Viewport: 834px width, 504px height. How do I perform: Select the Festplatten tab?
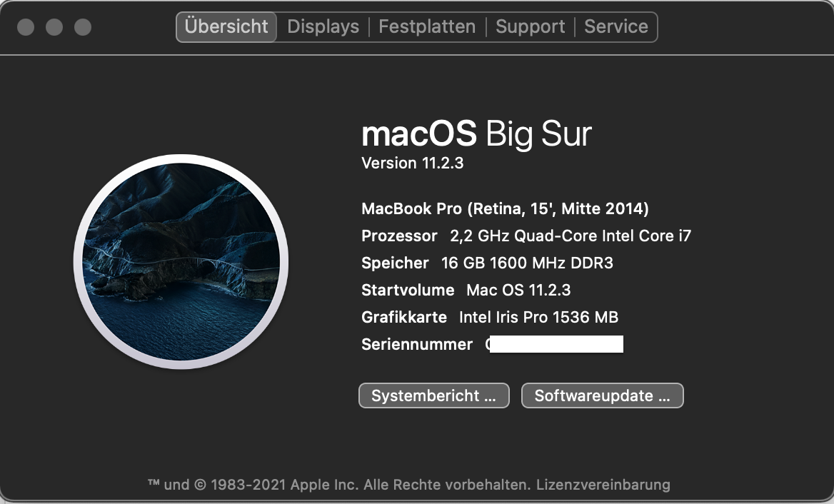click(427, 27)
